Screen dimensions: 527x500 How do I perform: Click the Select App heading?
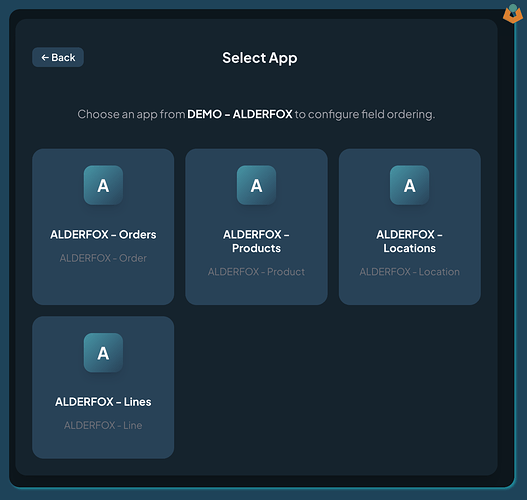click(x=260, y=58)
